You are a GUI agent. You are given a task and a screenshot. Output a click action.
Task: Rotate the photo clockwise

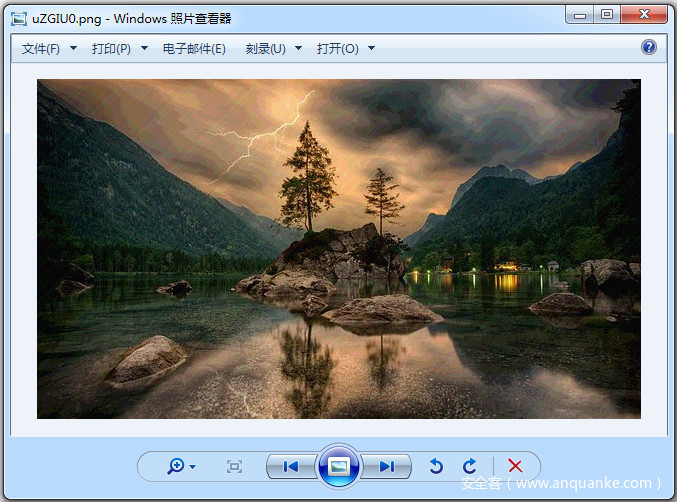(469, 466)
